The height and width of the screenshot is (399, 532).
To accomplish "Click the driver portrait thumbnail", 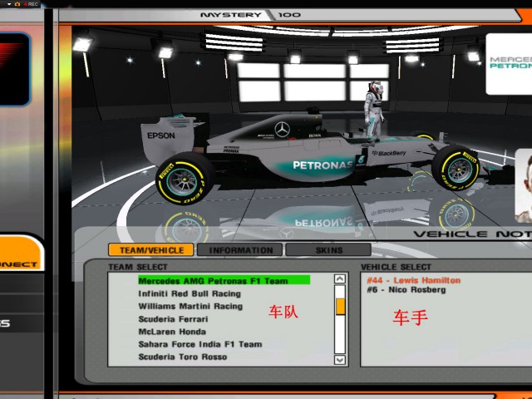I will [524, 185].
